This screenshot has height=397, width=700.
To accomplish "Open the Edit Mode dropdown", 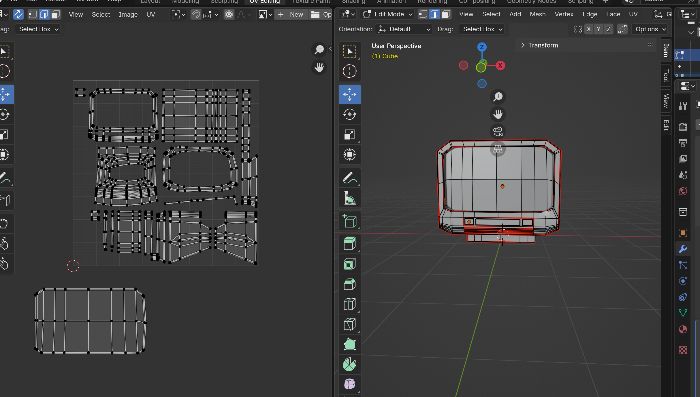I will 388,14.
